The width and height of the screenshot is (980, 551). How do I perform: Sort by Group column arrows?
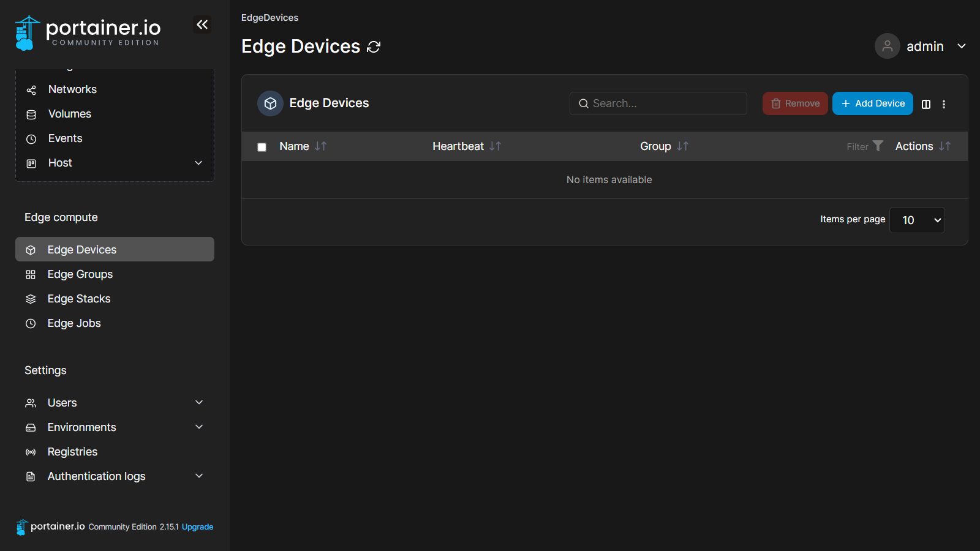point(682,146)
